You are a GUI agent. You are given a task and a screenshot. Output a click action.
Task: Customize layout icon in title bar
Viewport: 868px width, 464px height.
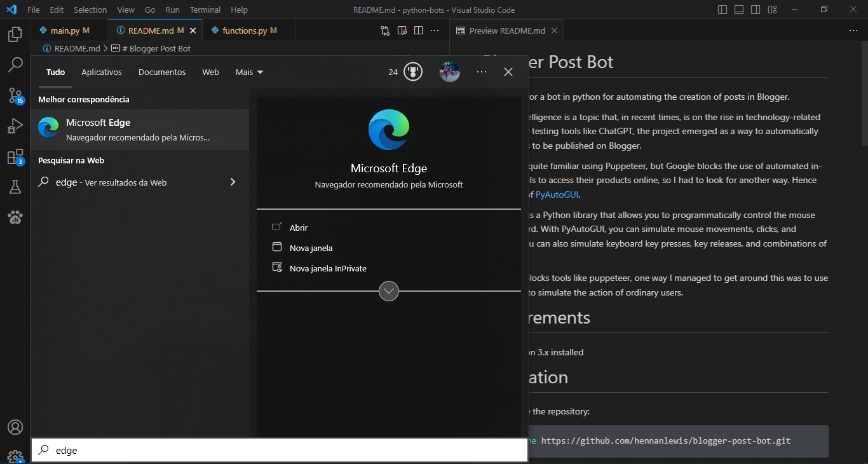772,10
